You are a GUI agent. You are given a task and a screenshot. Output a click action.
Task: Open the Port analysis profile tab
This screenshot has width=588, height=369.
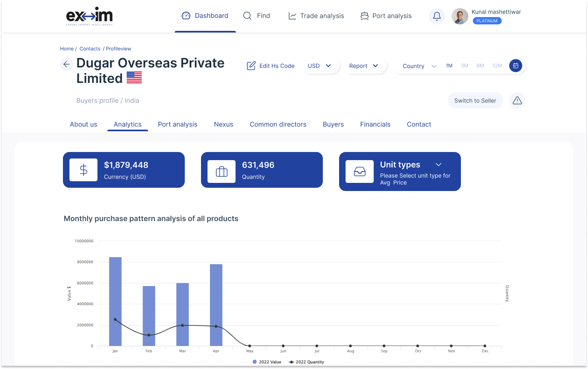click(177, 124)
